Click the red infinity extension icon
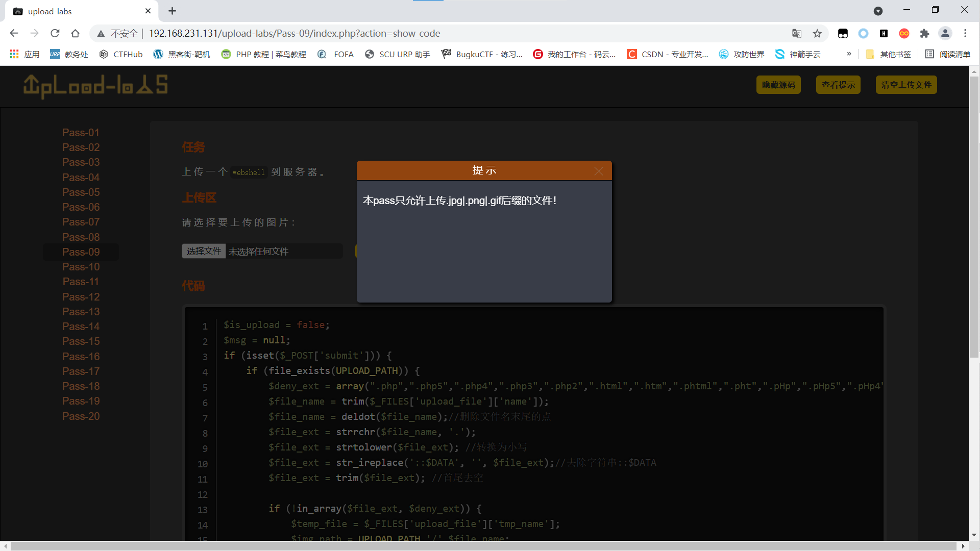980x551 pixels. [x=904, y=33]
